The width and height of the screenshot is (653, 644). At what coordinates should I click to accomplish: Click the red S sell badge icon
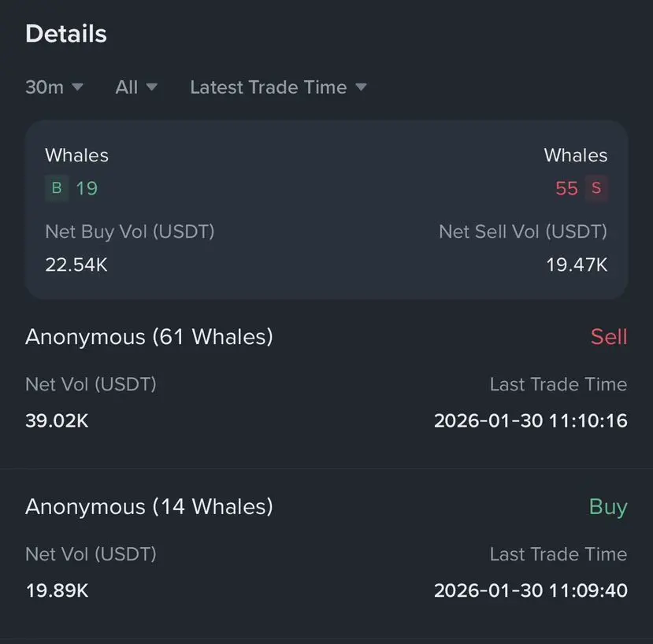point(596,188)
